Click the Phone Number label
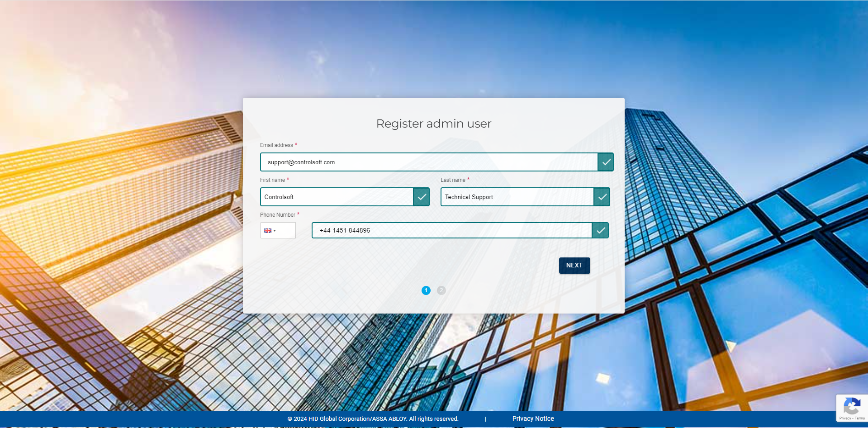Screen dimensions: 868x428 pos(277,215)
